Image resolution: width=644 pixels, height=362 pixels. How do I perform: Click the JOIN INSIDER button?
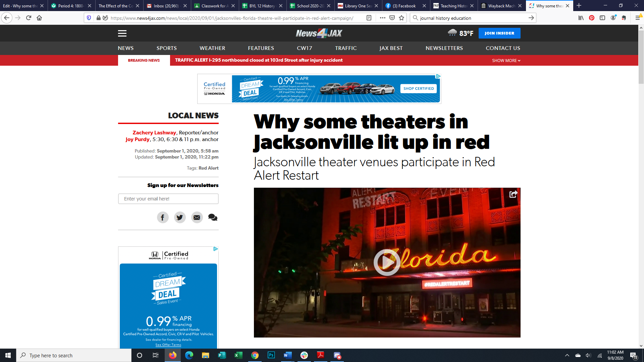click(x=499, y=33)
